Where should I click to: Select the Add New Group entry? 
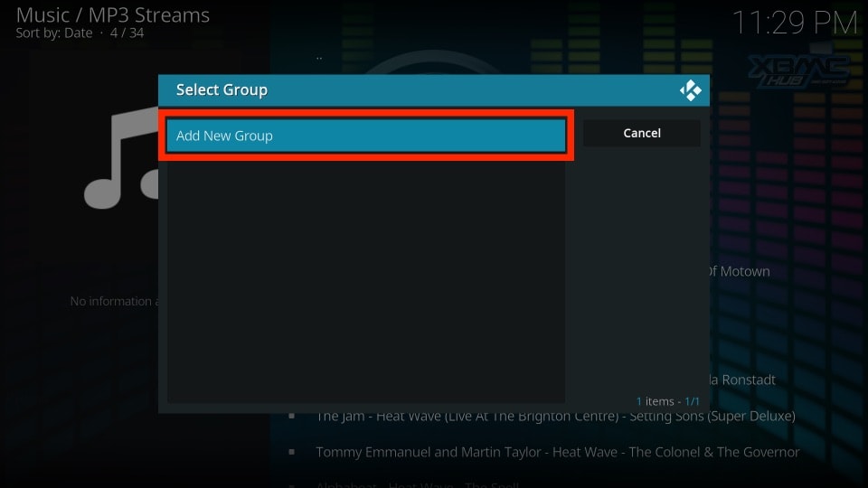[366, 136]
